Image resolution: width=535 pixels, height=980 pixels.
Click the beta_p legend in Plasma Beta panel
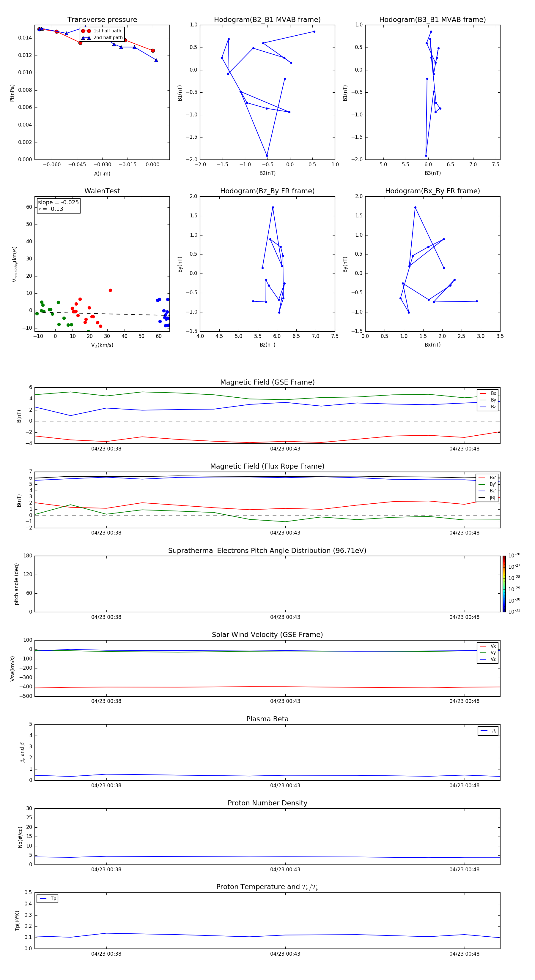coord(488,731)
